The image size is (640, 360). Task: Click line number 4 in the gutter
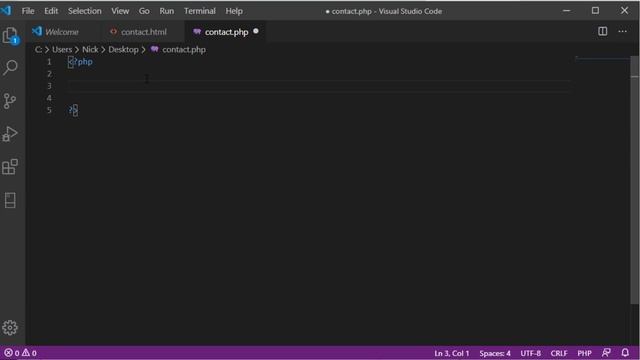(49, 98)
